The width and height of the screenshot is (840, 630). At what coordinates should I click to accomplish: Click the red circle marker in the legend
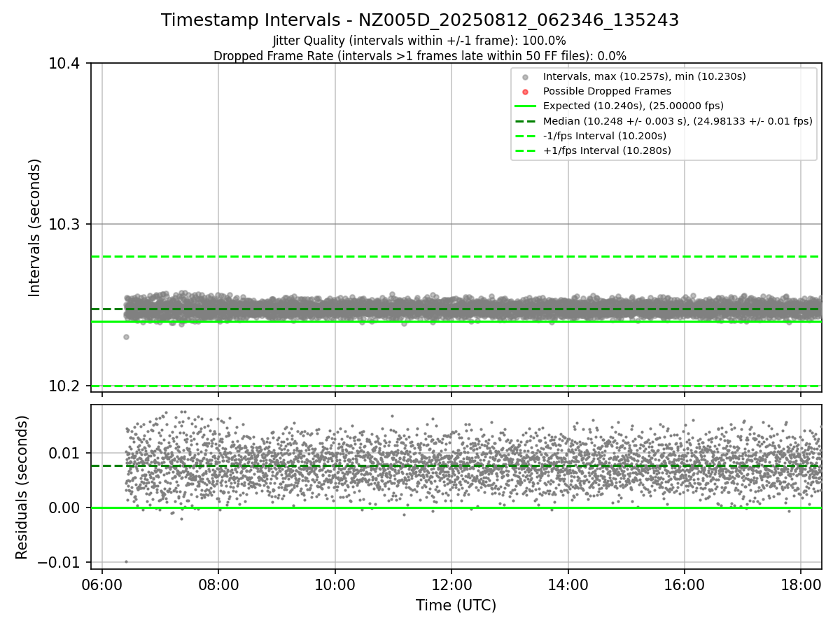525,92
